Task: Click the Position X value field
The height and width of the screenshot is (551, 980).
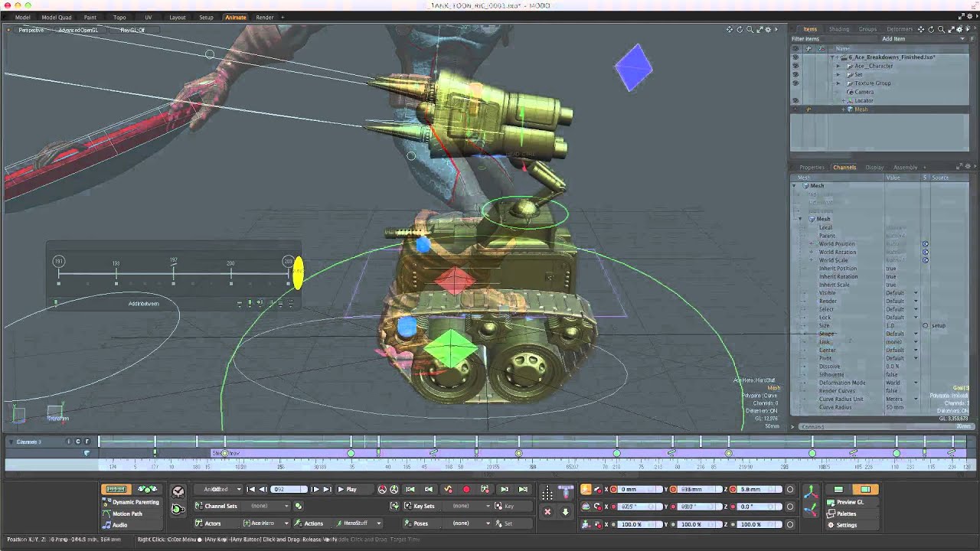Action: click(x=641, y=489)
